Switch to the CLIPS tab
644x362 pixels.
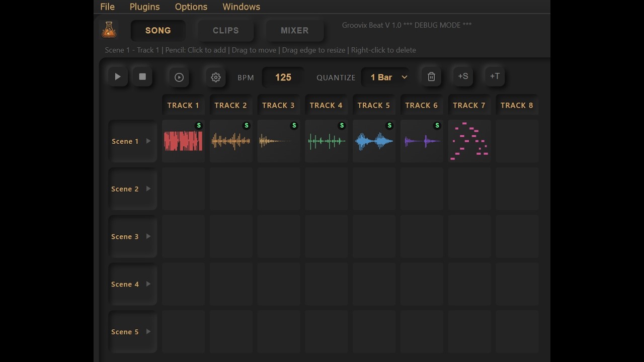point(226,31)
